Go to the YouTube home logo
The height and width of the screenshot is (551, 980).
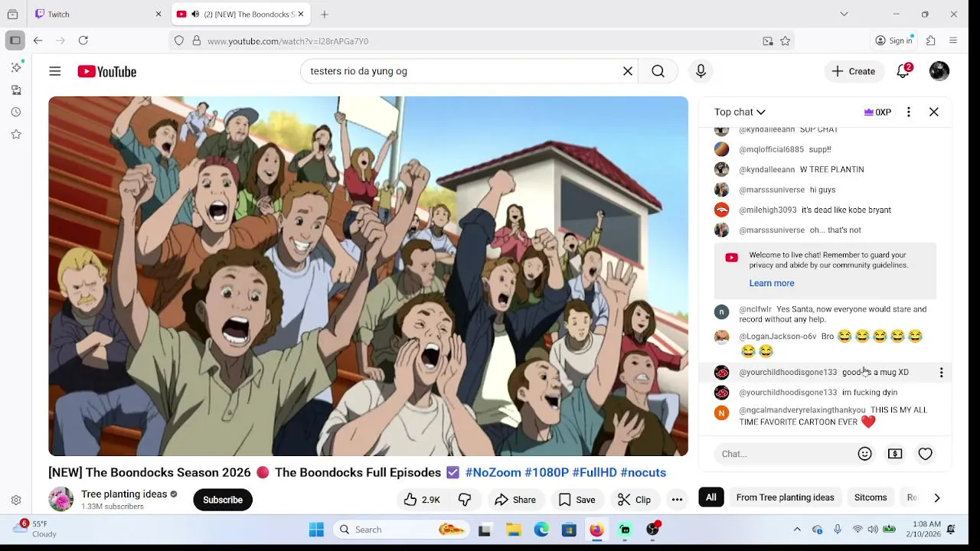106,71
